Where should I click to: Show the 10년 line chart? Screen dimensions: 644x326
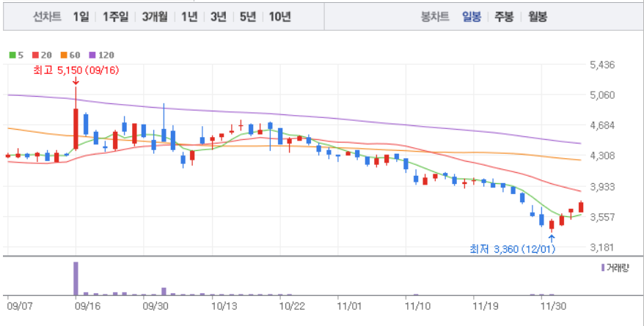point(279,17)
